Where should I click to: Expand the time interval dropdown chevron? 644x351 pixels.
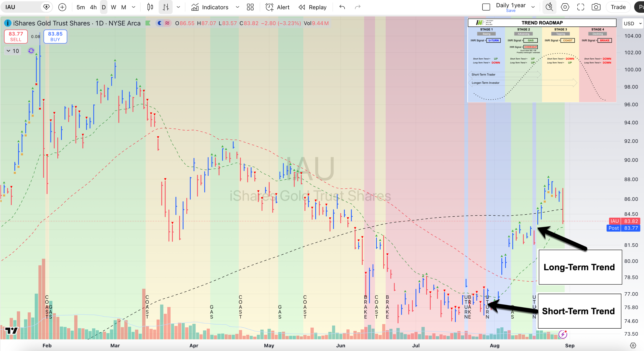(134, 7)
